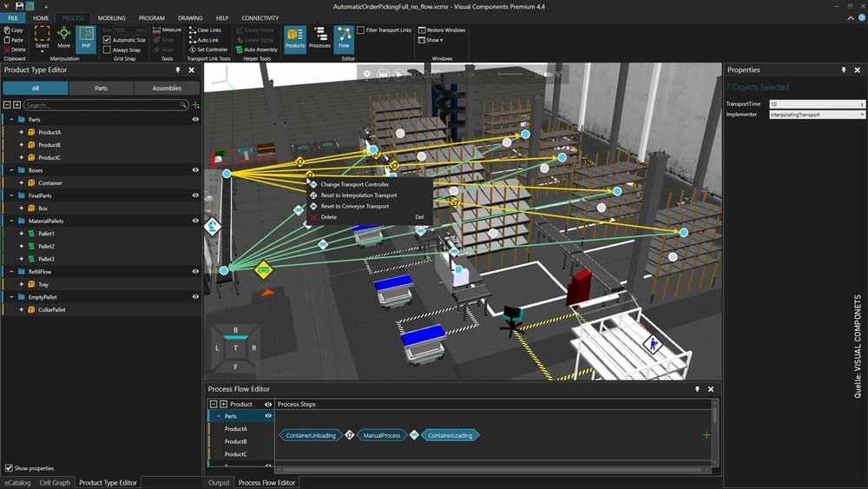
Task: Switch to the MODELING ribbon tab
Action: coord(111,17)
